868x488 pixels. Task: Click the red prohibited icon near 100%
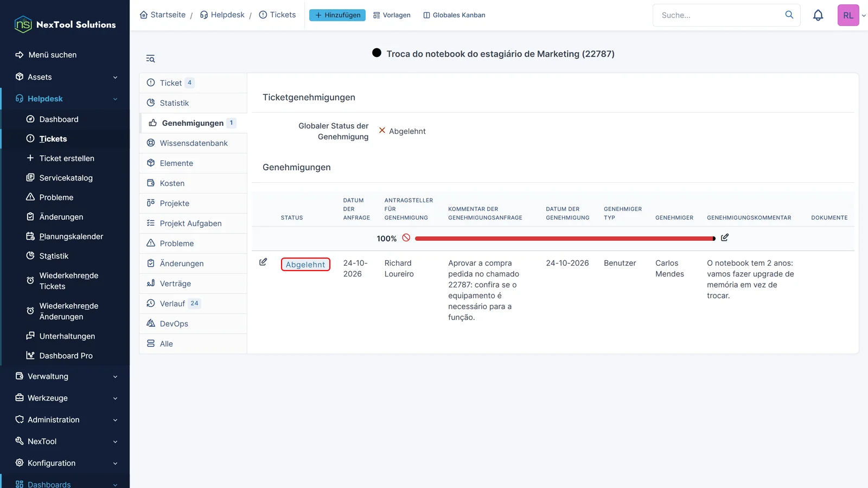click(406, 237)
